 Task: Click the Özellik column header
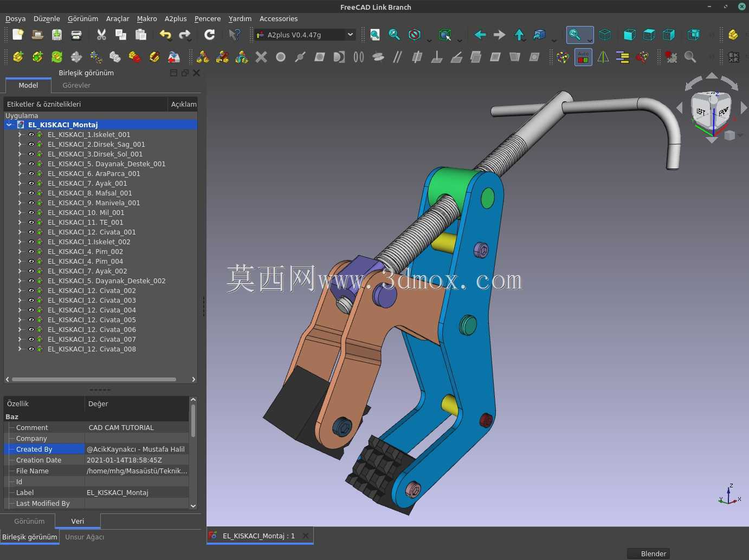(44, 403)
